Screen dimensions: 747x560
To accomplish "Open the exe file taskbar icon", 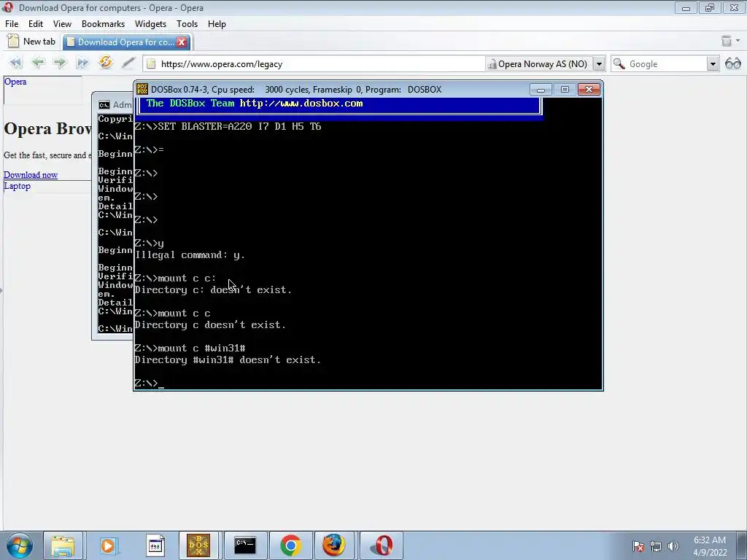I will coord(155,545).
